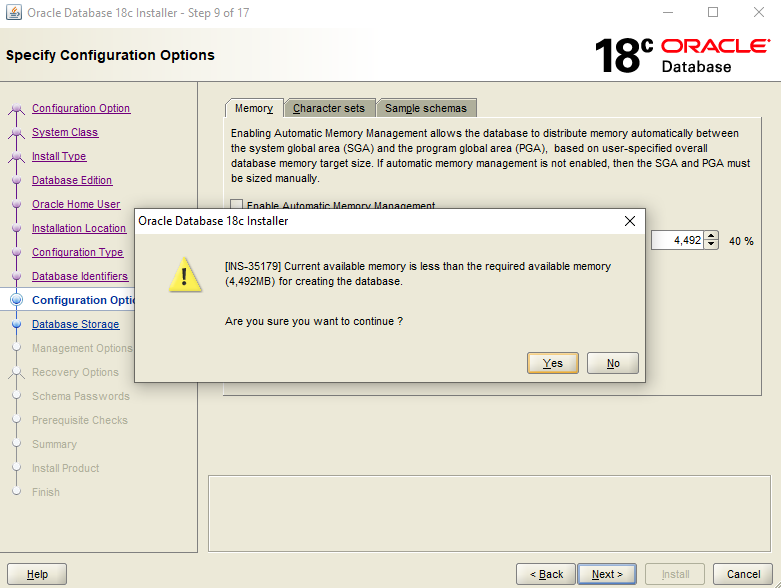Click the step bullet beside Database Edition

coord(16,180)
